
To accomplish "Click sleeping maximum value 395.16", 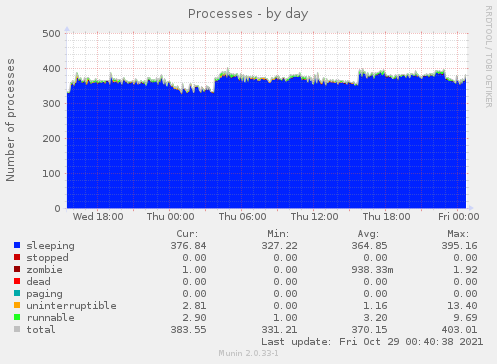I will click(459, 246).
